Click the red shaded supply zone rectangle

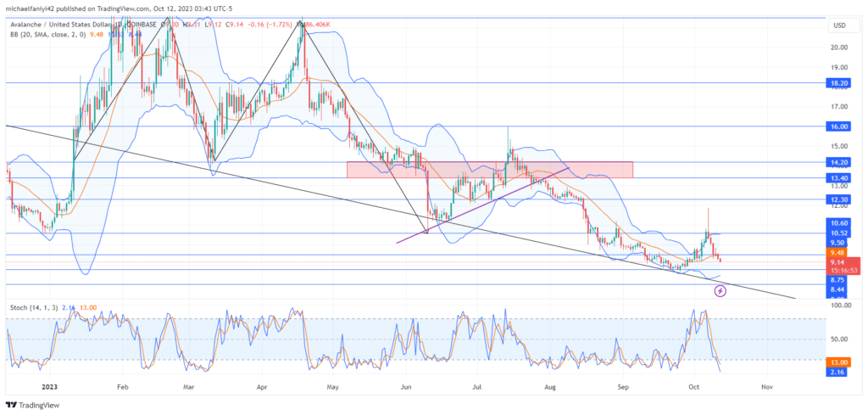(x=489, y=170)
